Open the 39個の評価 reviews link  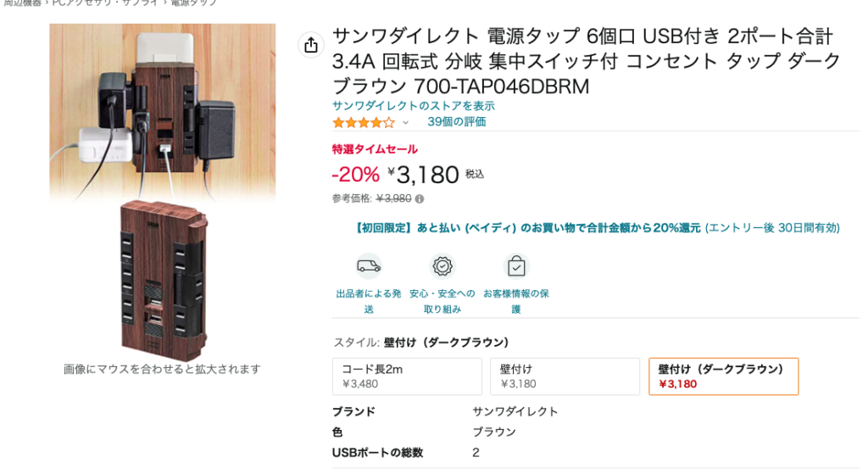point(457,122)
